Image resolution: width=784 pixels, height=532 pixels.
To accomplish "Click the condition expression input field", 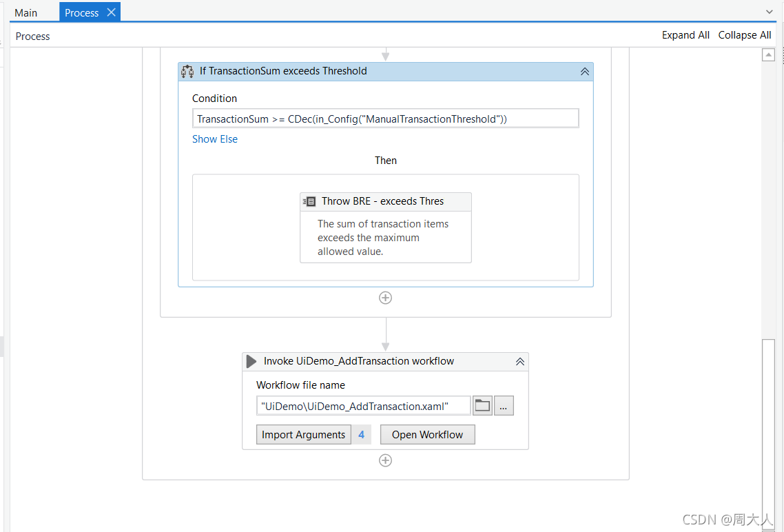I will click(385, 118).
